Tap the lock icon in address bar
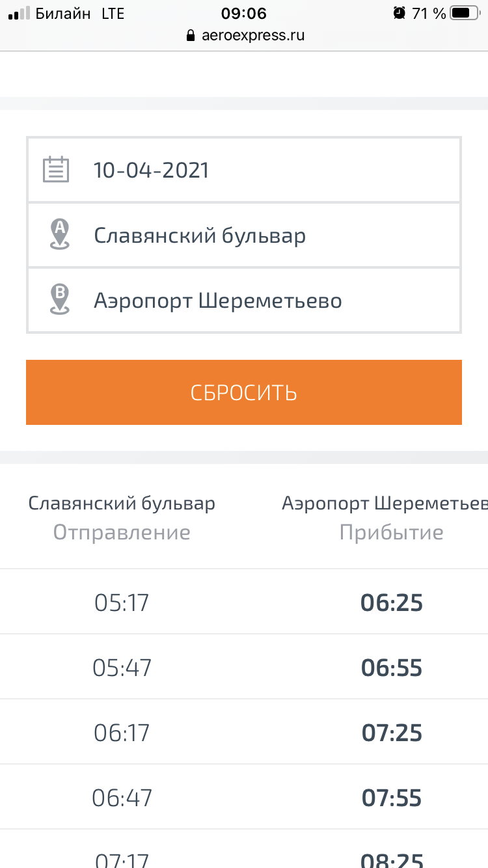The image size is (488, 868). coord(191,36)
